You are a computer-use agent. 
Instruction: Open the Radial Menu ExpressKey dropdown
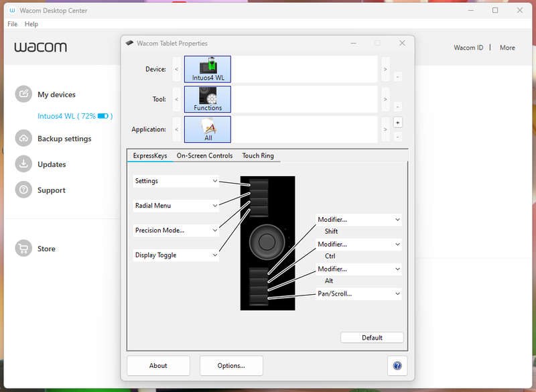tap(176, 206)
